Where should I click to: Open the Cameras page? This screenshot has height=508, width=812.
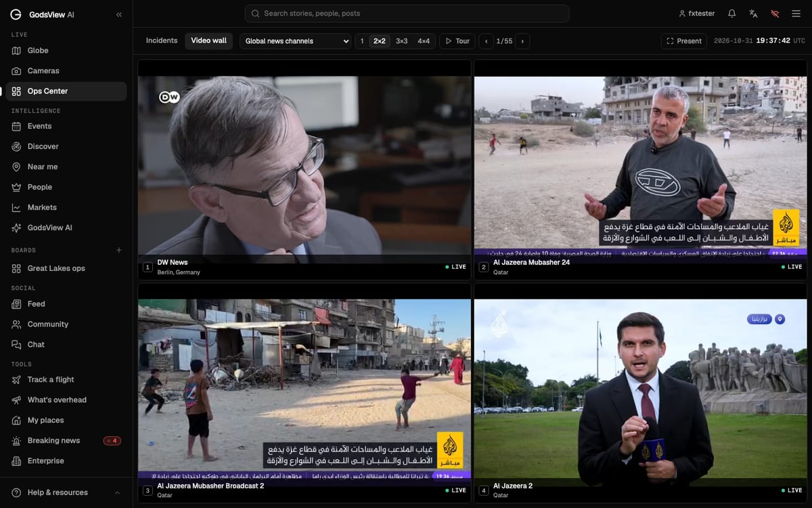[66, 71]
